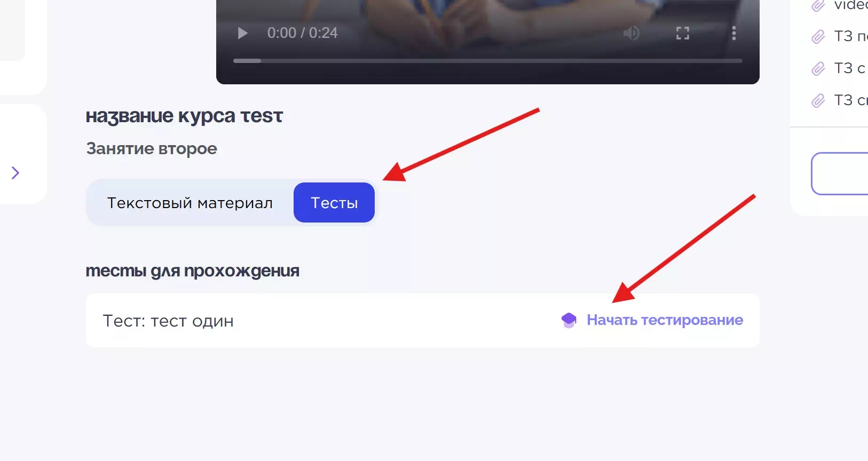Viewport: 868px width, 461px height.
Task: Switch video to fullscreen mode
Action: (x=682, y=33)
